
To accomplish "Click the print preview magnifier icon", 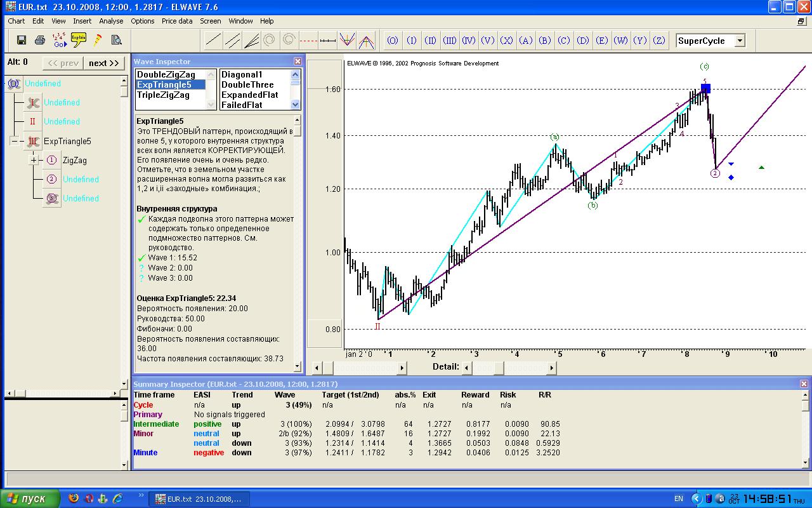I will point(116,40).
